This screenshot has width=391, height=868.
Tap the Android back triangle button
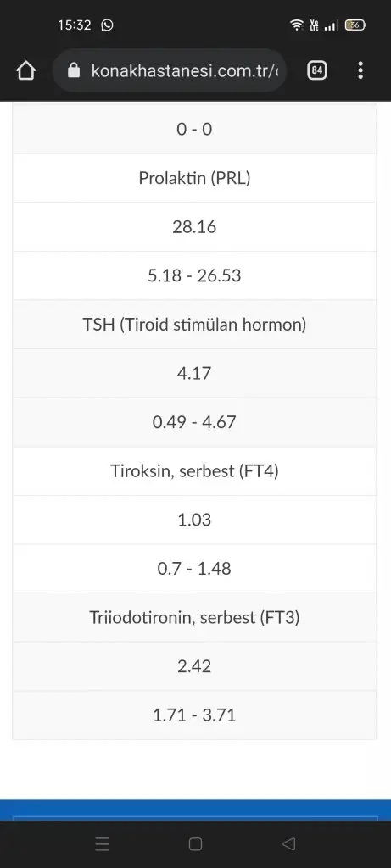pos(288,843)
